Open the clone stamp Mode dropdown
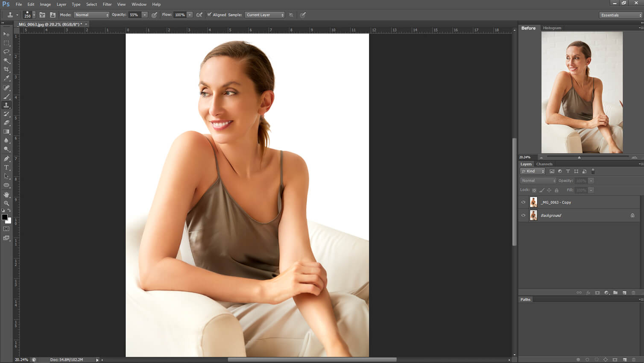644x363 pixels. pos(92,15)
